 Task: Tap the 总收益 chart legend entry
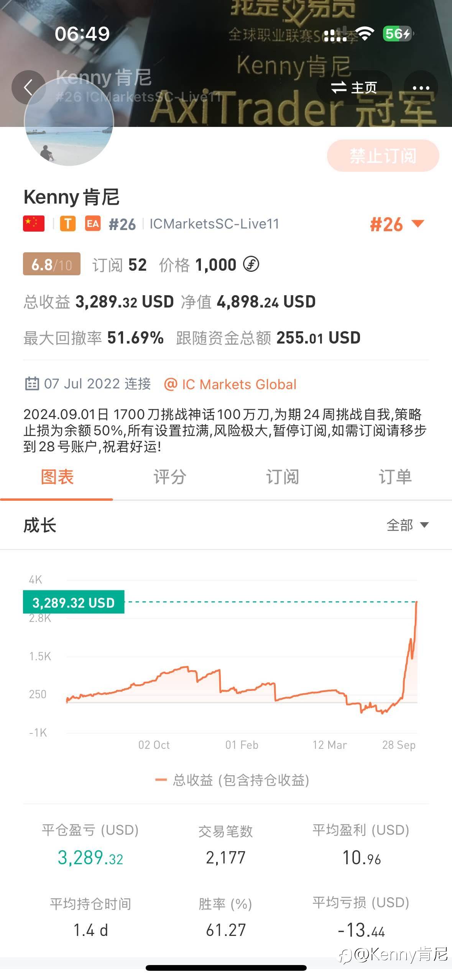[232, 780]
